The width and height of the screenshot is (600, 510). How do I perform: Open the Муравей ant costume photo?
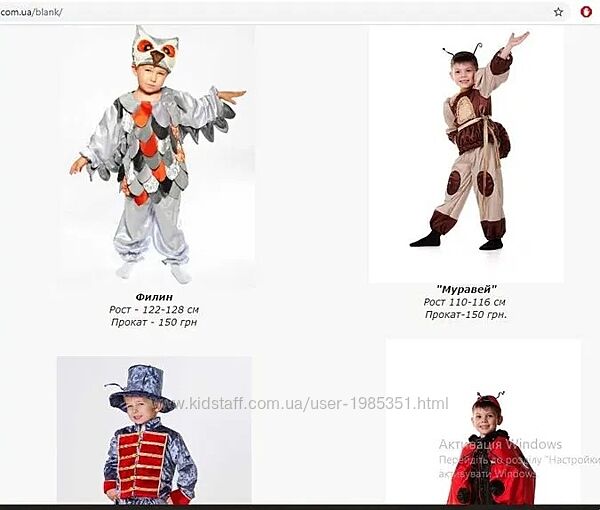click(x=466, y=155)
